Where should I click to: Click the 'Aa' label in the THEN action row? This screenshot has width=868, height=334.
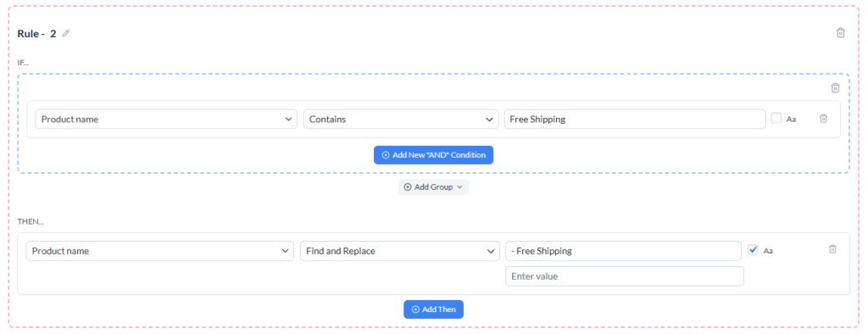pos(768,251)
